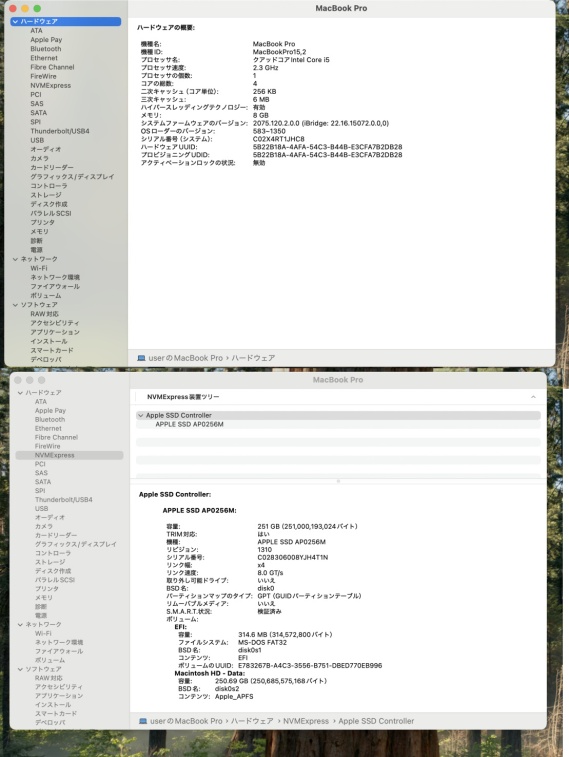Select ストレージ in bottom window sidebar
Image resolution: width=569 pixels, height=757 pixels.
[50, 562]
